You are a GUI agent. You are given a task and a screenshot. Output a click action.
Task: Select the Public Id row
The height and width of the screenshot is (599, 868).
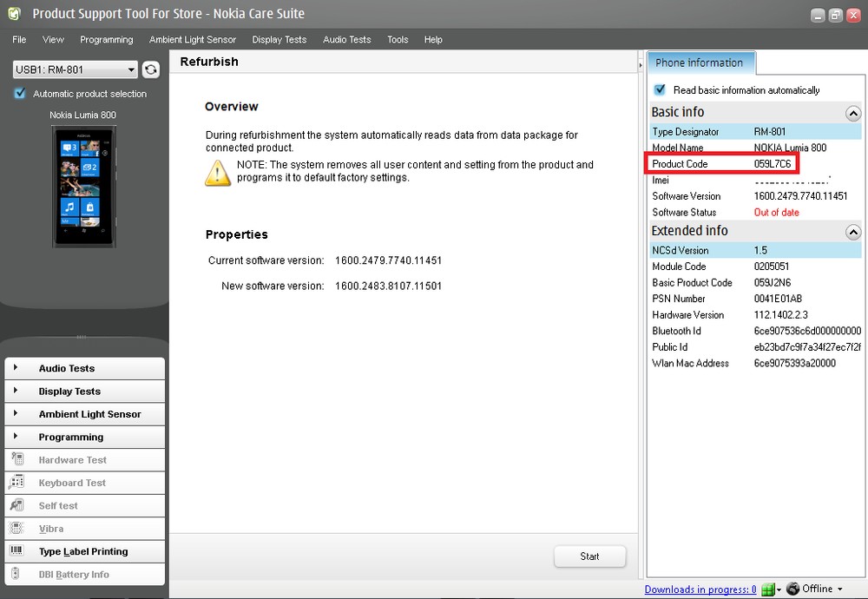(x=755, y=347)
